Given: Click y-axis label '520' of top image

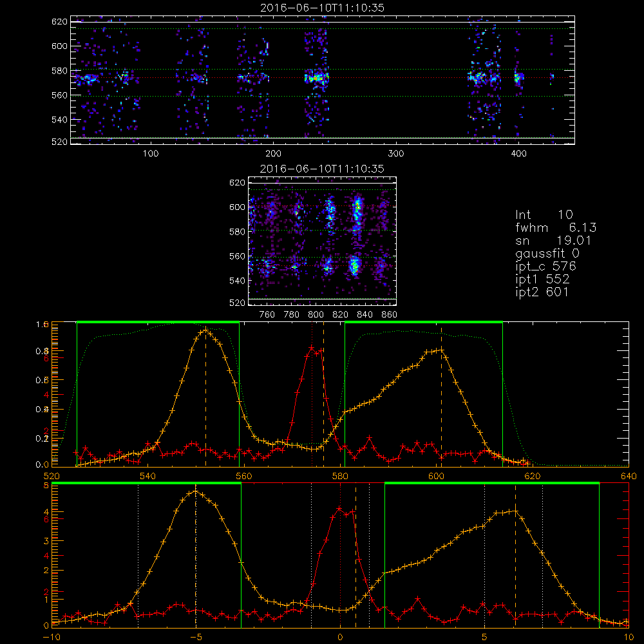Looking at the screenshot, I should coord(59,142).
